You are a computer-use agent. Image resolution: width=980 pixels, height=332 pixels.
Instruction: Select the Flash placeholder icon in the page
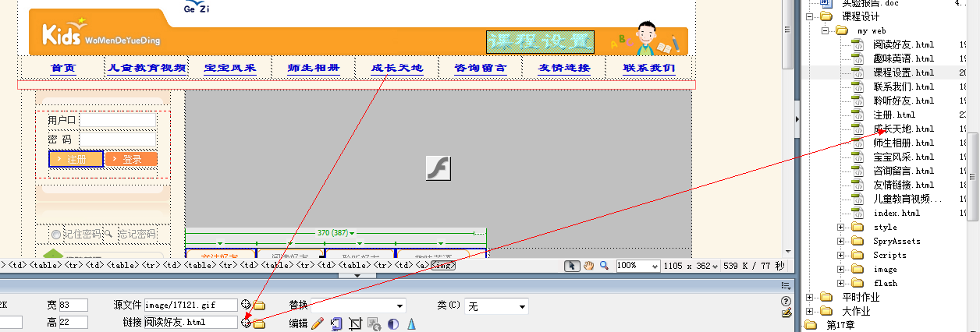click(439, 168)
